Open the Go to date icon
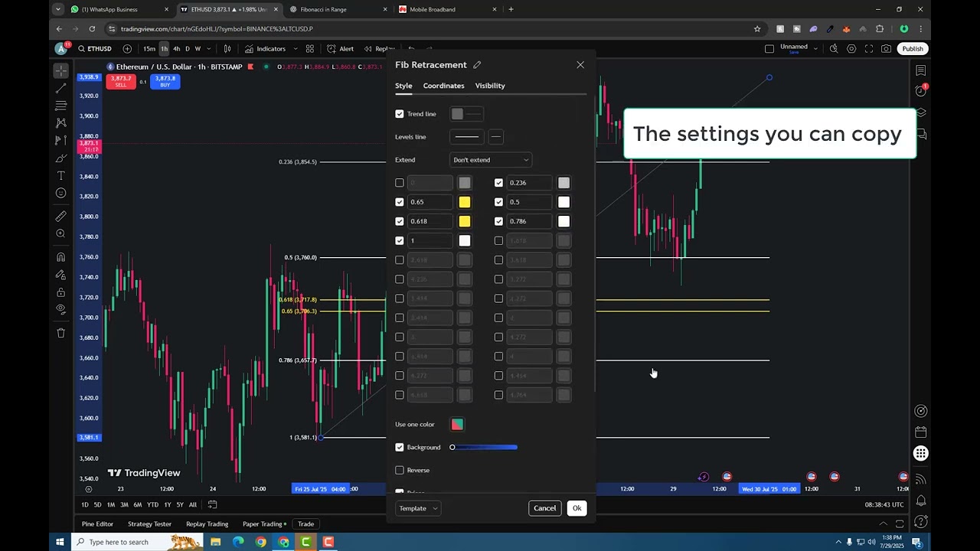980x551 pixels. (212, 504)
